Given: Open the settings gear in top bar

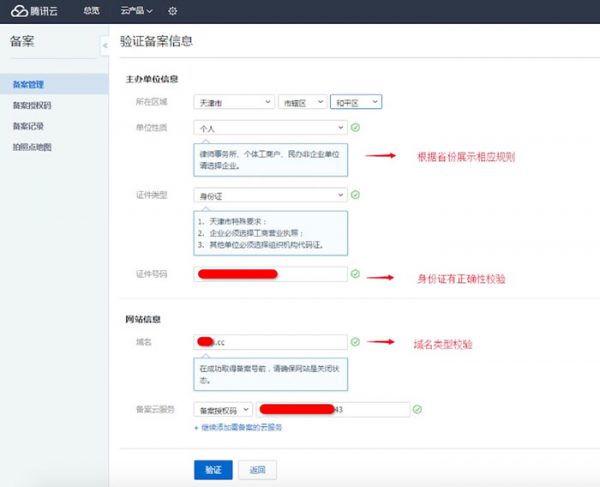Looking at the screenshot, I should click(x=172, y=11).
